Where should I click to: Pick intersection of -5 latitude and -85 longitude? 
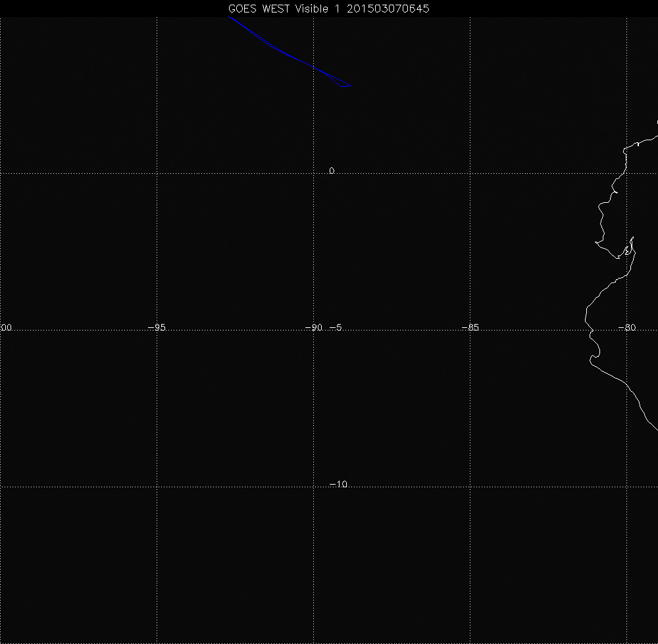coord(470,331)
